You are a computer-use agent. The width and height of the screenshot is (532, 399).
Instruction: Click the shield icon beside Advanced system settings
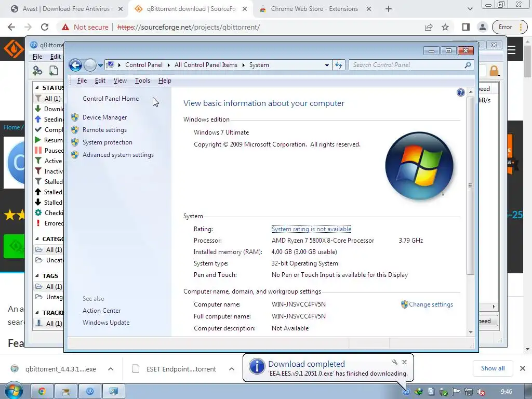tap(75, 155)
